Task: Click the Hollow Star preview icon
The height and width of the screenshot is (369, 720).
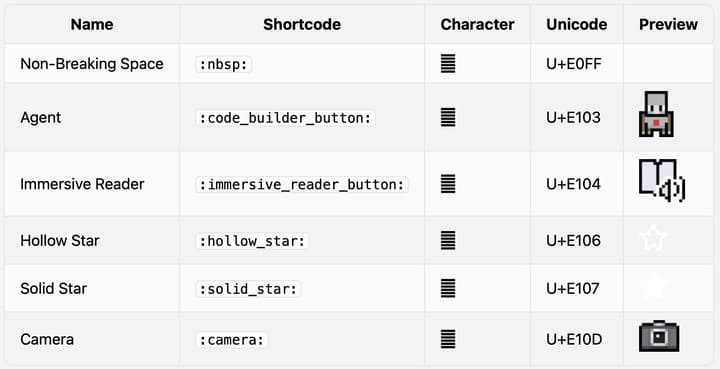Action: click(x=653, y=240)
